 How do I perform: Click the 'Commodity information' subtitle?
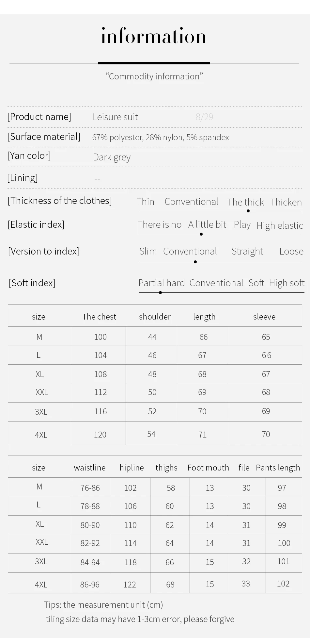(x=154, y=76)
